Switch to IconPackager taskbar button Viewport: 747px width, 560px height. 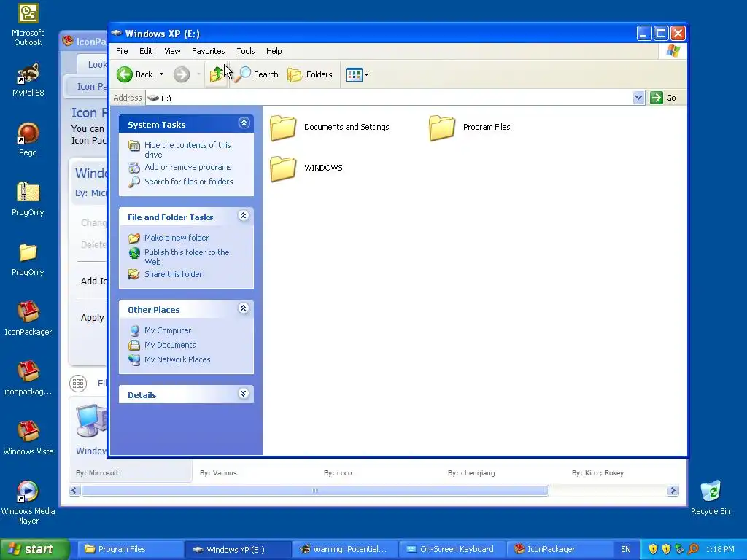pos(559,549)
